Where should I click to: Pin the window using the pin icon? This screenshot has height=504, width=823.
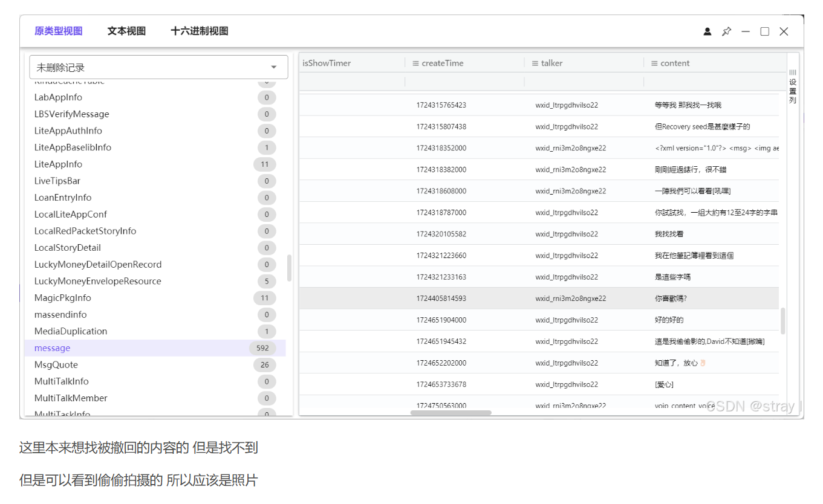tap(726, 31)
